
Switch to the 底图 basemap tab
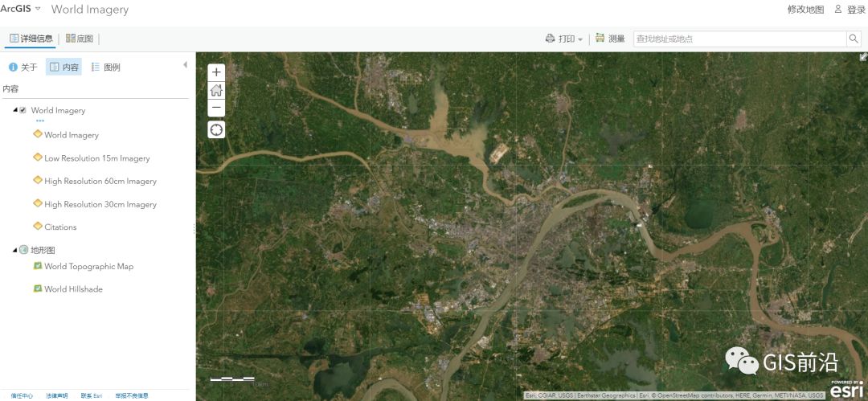click(80, 39)
